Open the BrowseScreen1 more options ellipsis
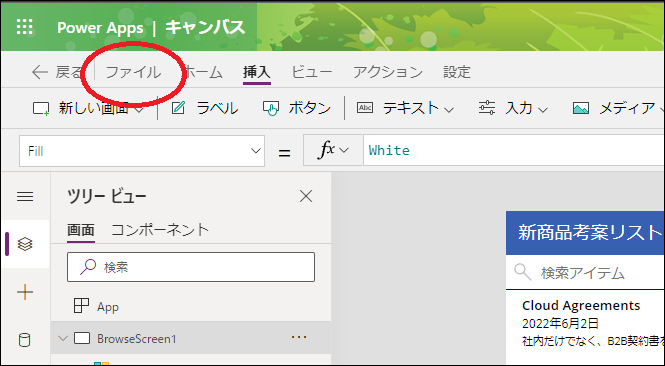 pyautogui.click(x=299, y=338)
